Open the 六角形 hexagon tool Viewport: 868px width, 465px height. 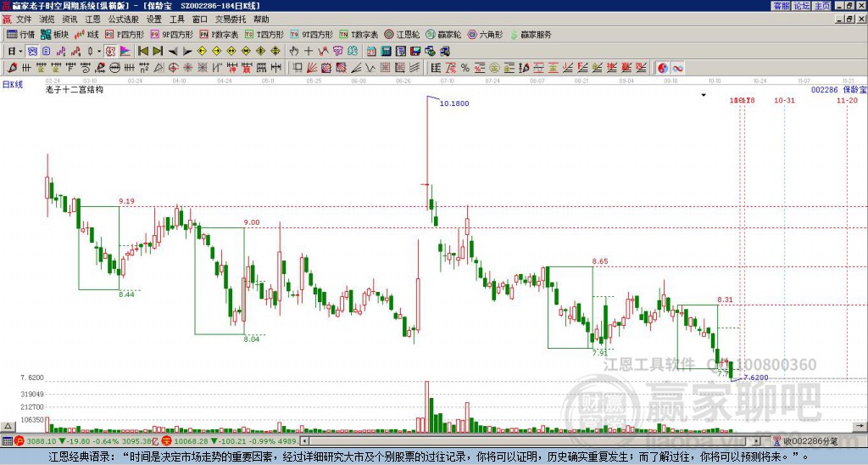(x=486, y=34)
